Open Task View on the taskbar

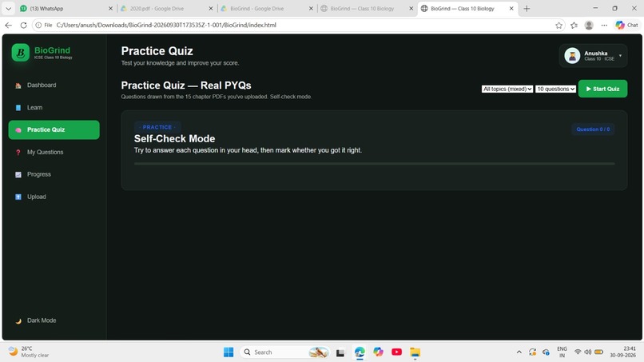[340, 352]
